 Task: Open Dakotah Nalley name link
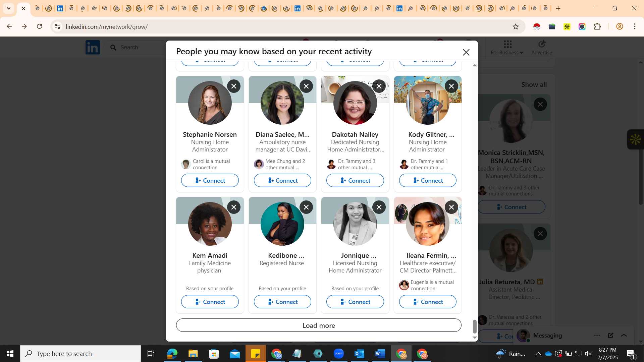[355, 134]
